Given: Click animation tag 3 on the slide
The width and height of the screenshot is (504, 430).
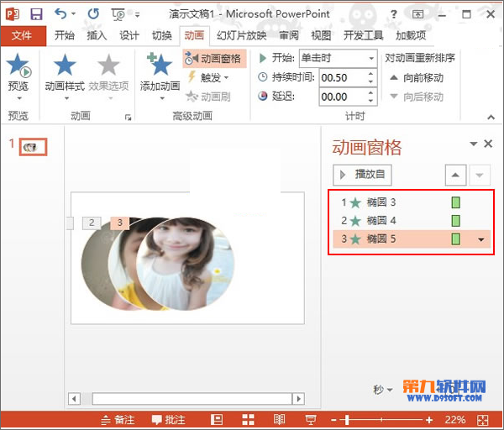Looking at the screenshot, I should click(120, 223).
